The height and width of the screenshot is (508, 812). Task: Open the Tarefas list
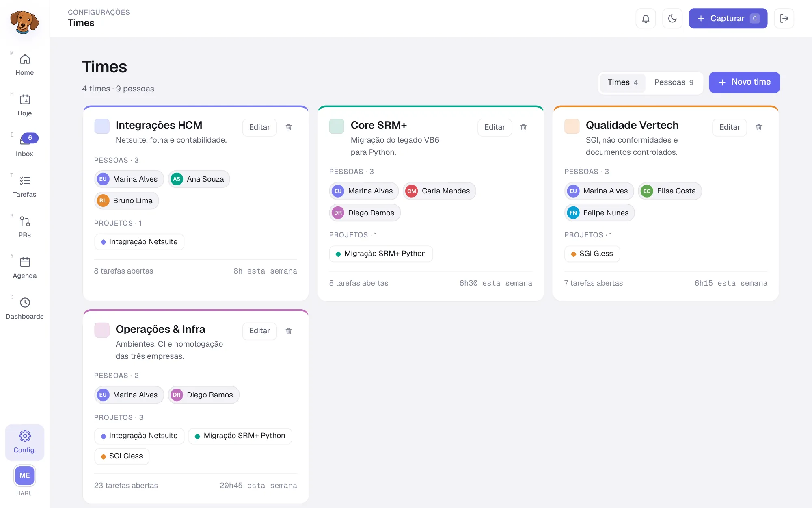click(25, 187)
